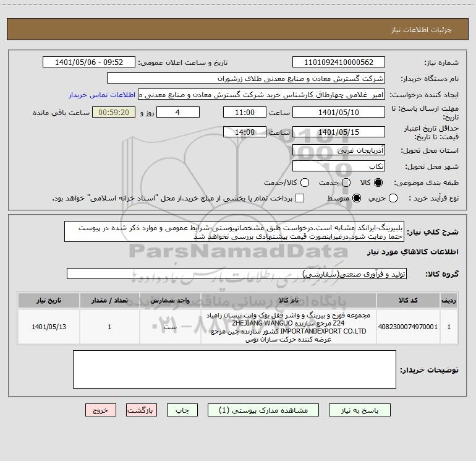Click the نام کالا column header
The height and width of the screenshot is (461, 476).
click(289, 300)
